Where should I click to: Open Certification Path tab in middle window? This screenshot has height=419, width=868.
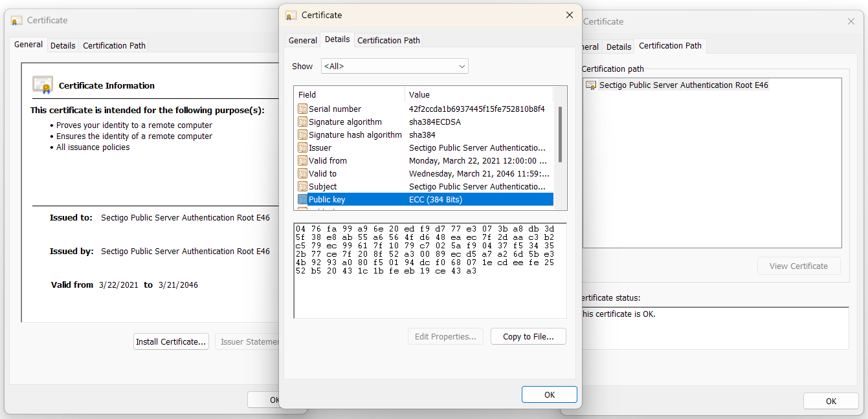[389, 40]
